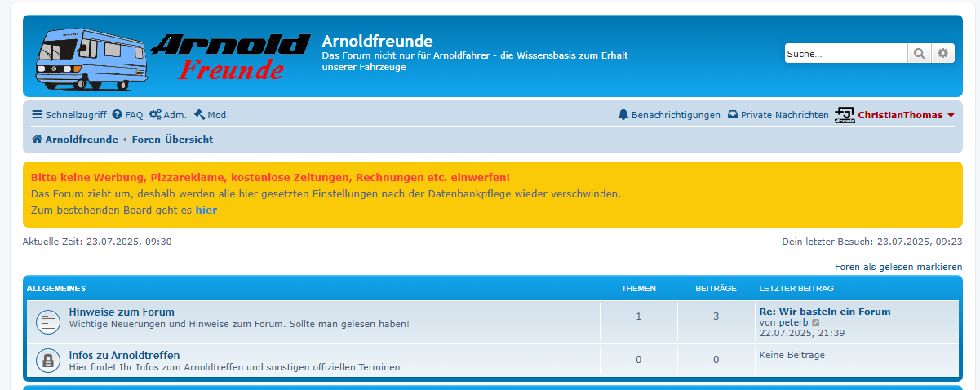The height and width of the screenshot is (390, 980).
Task: Expand the ChristianThomas user dropdown arrow
Action: pyautogui.click(x=951, y=116)
